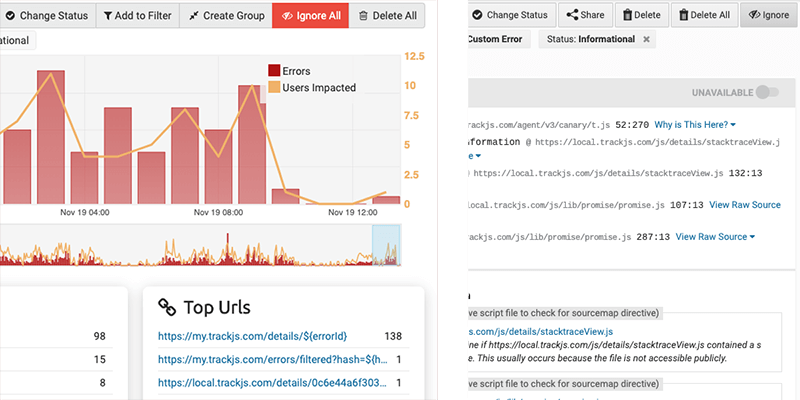Open the my.trackjs.com/details/${errorId} URL
The height and width of the screenshot is (400, 800).
[x=253, y=336]
